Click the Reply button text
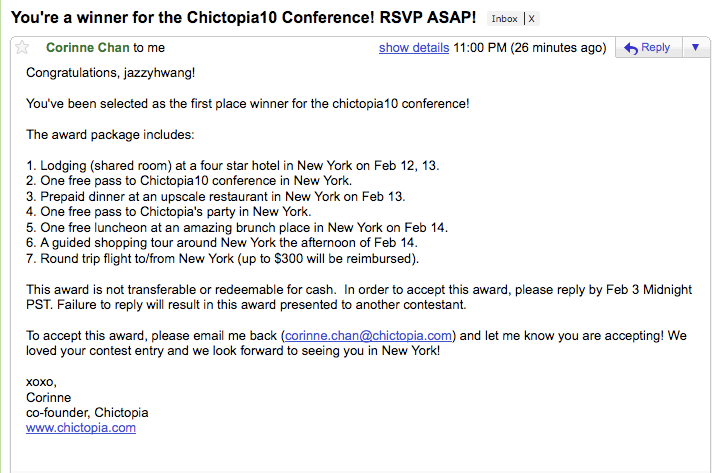The height and width of the screenshot is (473, 717). pyautogui.click(x=655, y=47)
